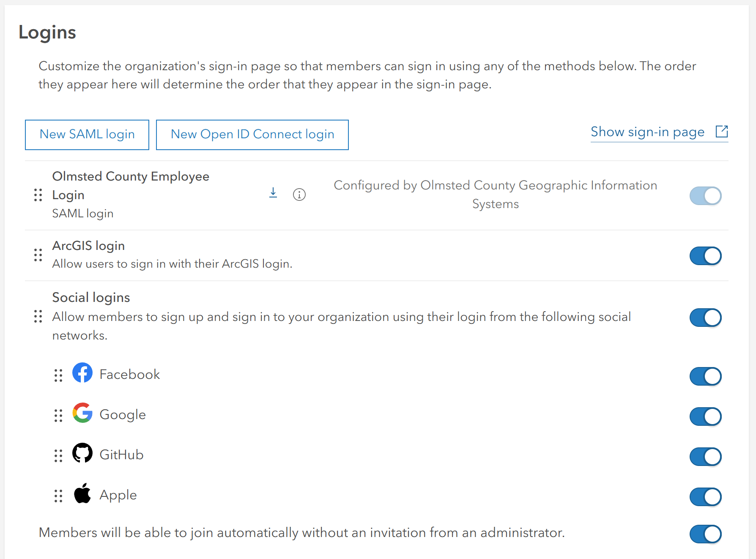Click the 'Facebook' label

(x=130, y=374)
